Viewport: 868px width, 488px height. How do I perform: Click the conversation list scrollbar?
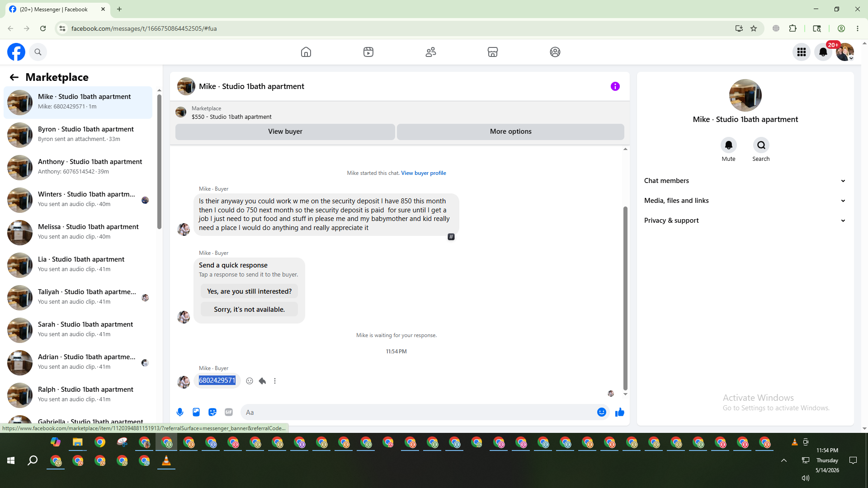(159, 161)
